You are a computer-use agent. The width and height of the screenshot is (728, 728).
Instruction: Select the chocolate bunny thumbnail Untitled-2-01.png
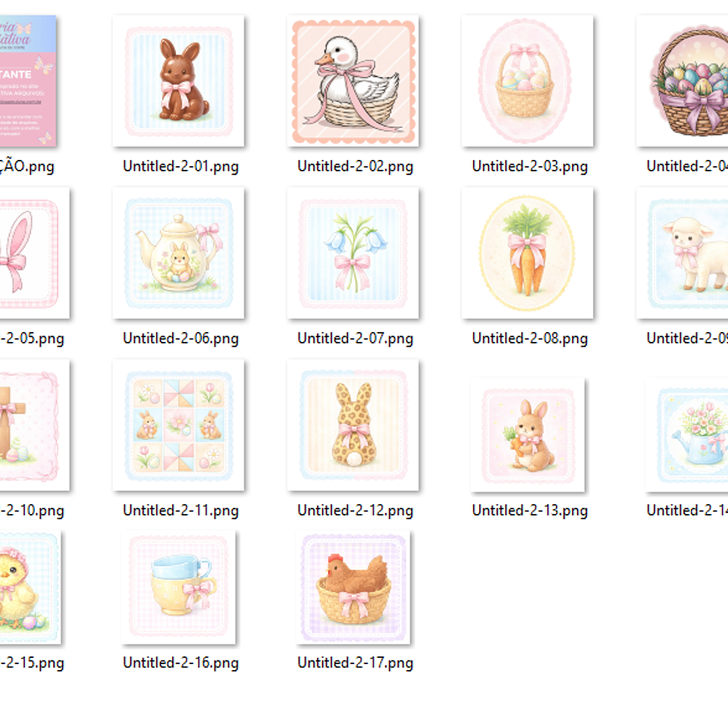coord(178,81)
